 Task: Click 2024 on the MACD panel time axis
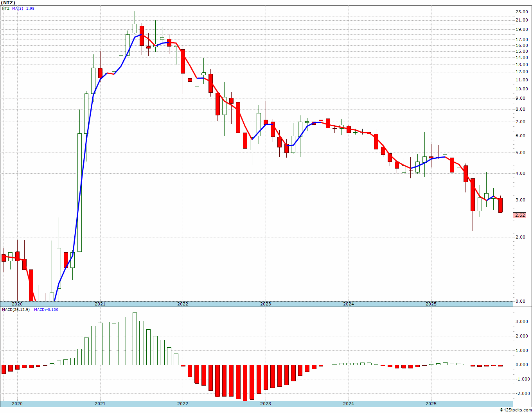[x=349, y=404]
